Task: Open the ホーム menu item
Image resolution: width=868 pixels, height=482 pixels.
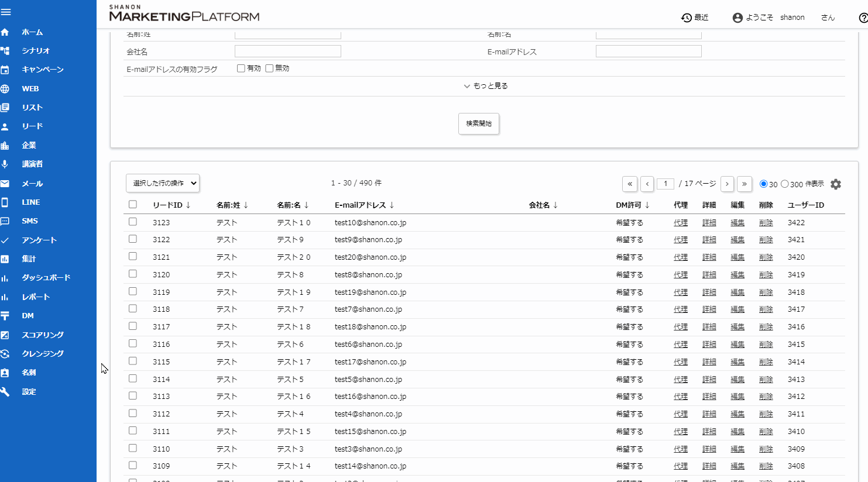Action: click(32, 32)
